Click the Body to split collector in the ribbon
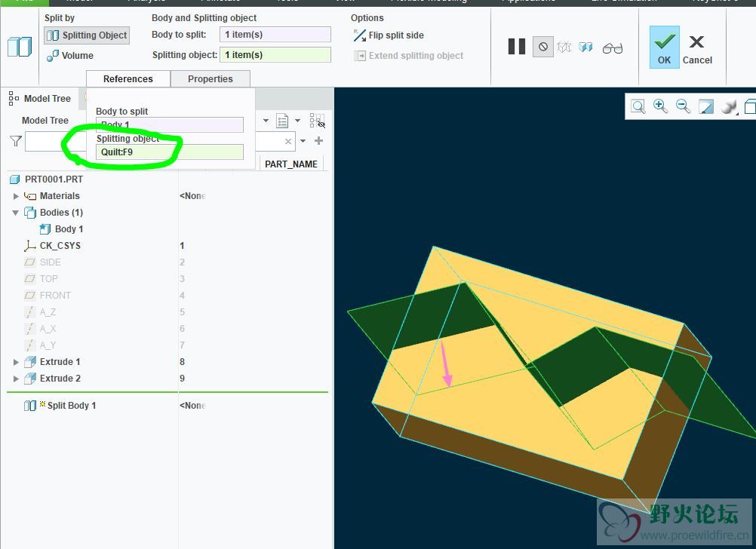 coord(275,34)
